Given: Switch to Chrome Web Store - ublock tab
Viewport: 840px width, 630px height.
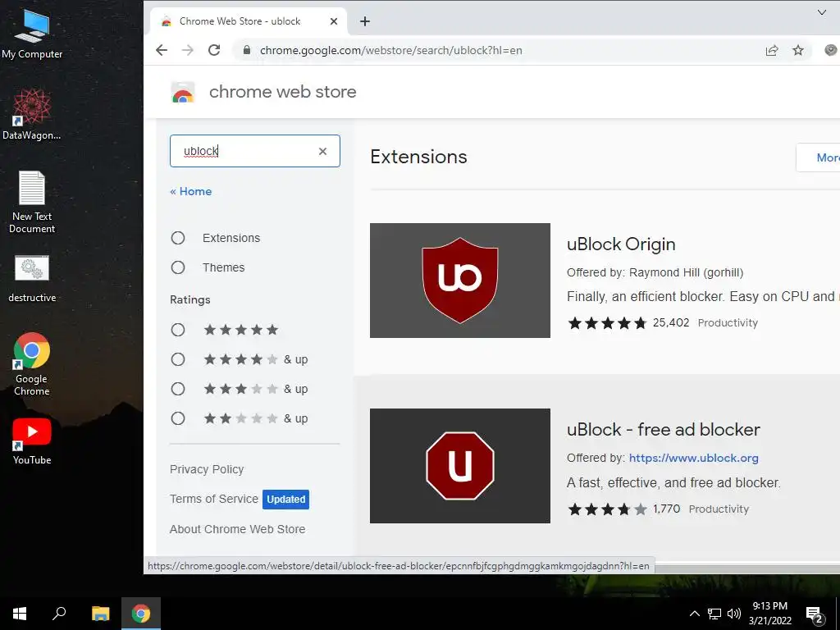Looking at the screenshot, I should (248, 21).
